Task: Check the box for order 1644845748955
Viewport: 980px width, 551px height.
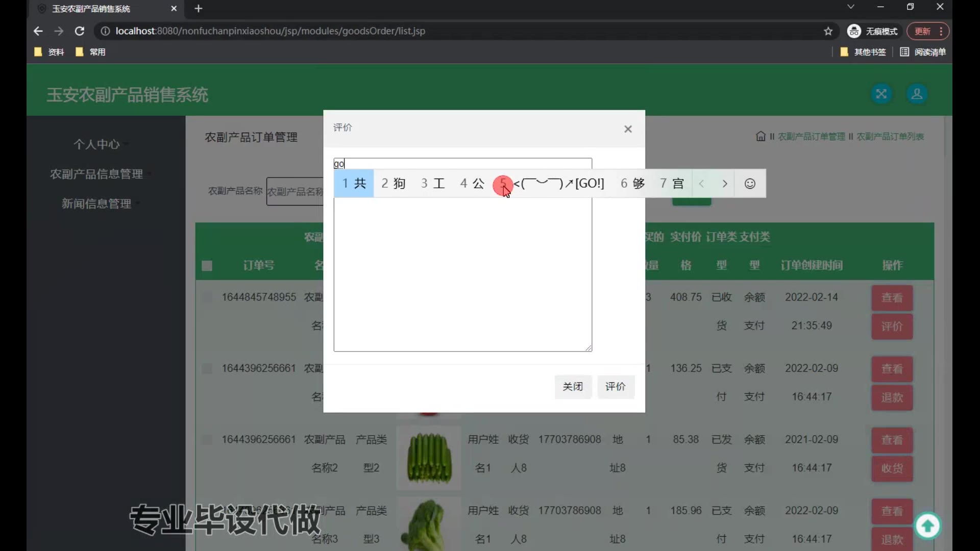Action: tap(207, 297)
